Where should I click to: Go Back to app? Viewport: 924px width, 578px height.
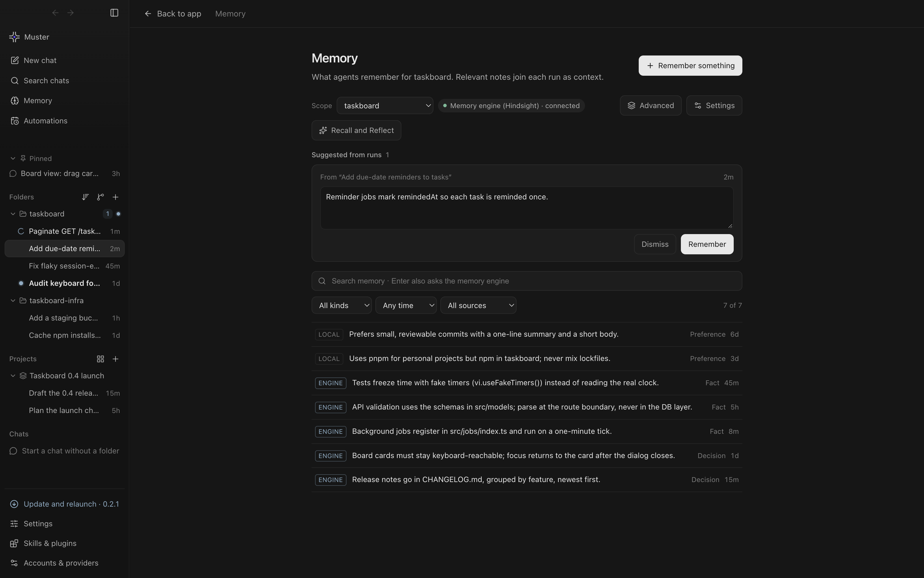coord(173,14)
